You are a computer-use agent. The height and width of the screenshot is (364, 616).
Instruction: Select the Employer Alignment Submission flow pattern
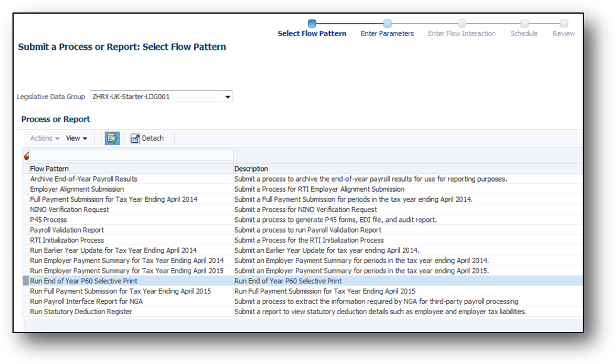[77, 189]
